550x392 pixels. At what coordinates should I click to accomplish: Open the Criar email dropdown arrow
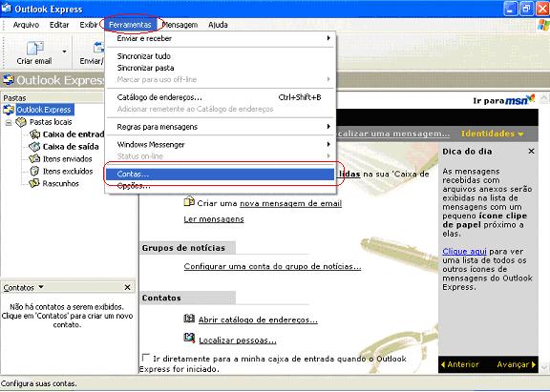[64, 52]
